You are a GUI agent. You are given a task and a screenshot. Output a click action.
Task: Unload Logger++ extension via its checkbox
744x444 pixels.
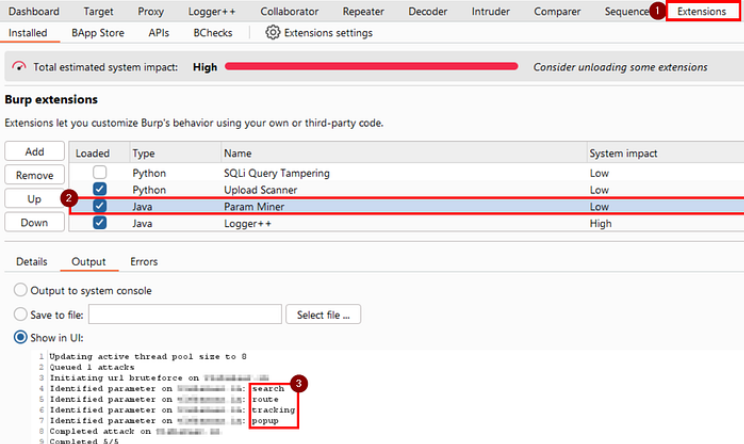coord(100,222)
